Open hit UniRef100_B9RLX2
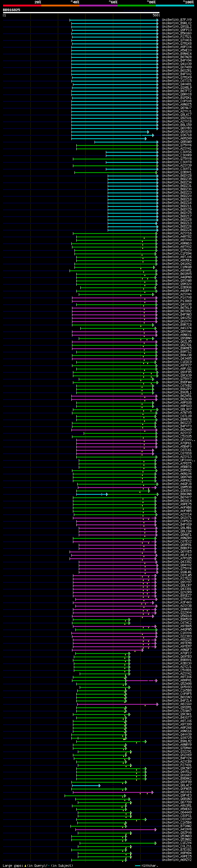 click(177, 23)
